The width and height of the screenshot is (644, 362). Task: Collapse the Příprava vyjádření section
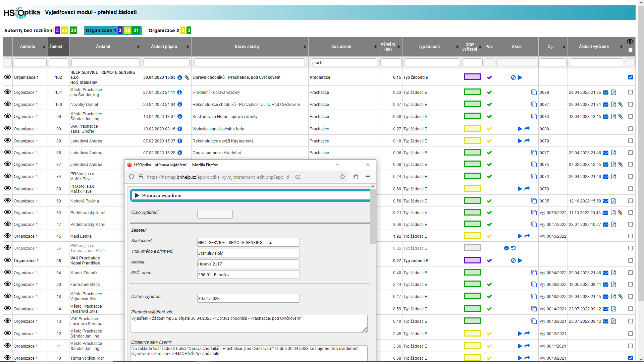point(137,195)
